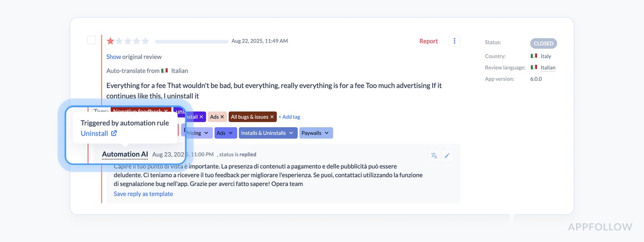Click the translate reply icon
The height and width of the screenshot is (242, 644).
tap(434, 156)
